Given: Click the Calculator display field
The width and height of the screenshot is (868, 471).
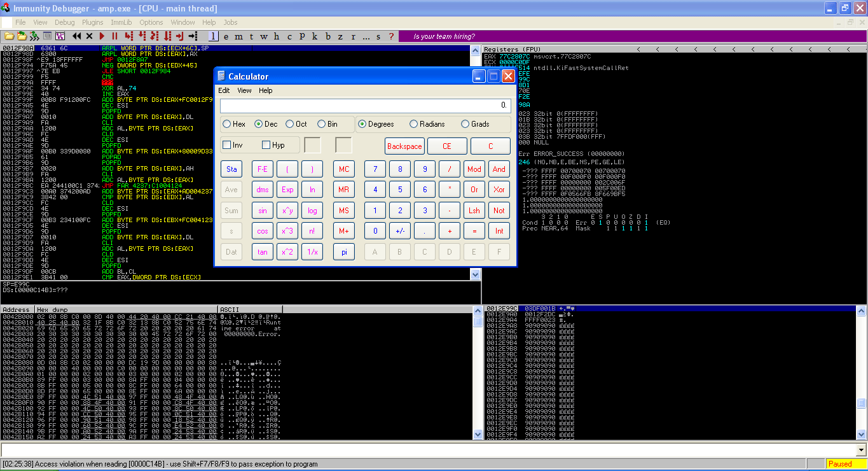Looking at the screenshot, I should tap(365, 106).
